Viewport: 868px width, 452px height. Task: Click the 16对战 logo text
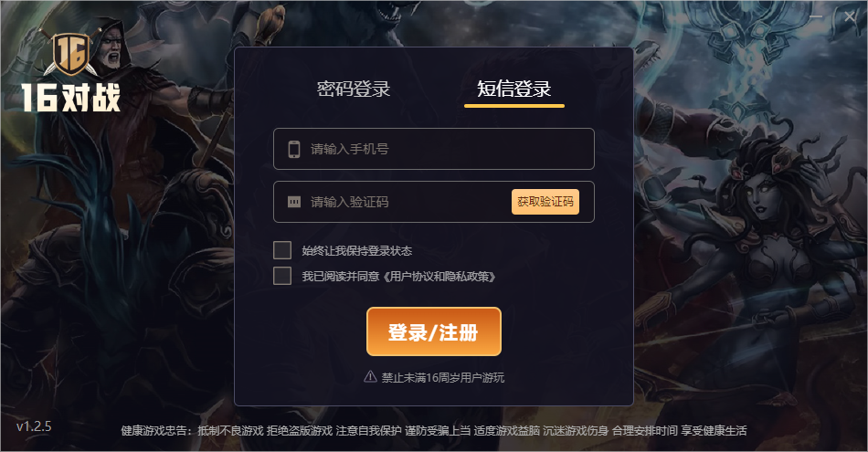71,98
